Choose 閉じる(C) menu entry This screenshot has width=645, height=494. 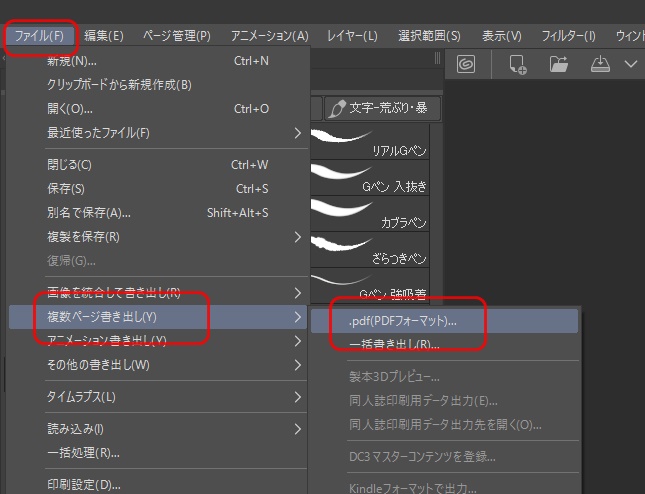[x=158, y=165]
